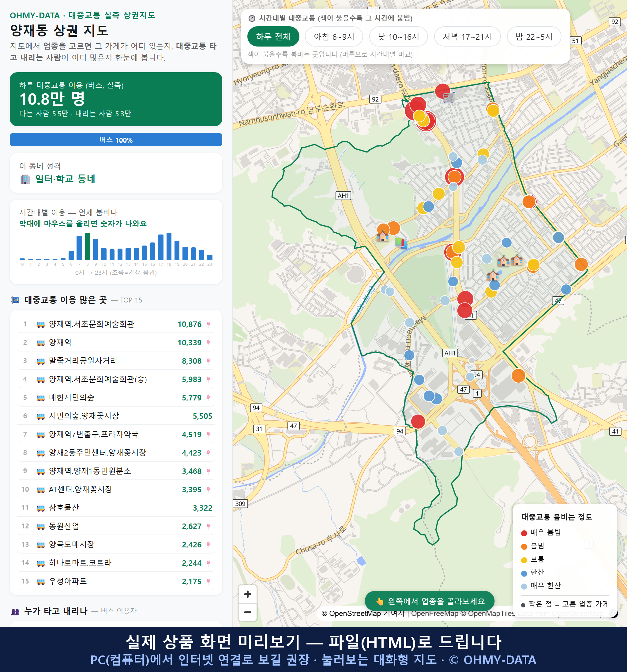Select the 삼호물산 list row
The width and height of the screenshot is (627, 672).
click(116, 508)
